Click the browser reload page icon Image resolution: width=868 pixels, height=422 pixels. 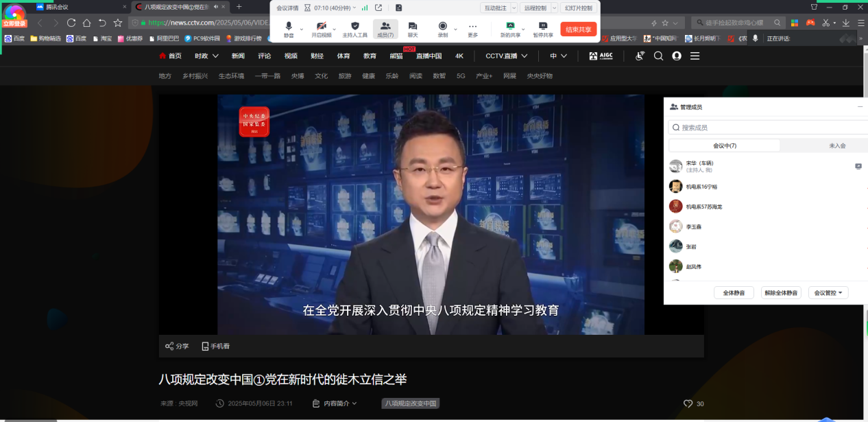tap(71, 23)
